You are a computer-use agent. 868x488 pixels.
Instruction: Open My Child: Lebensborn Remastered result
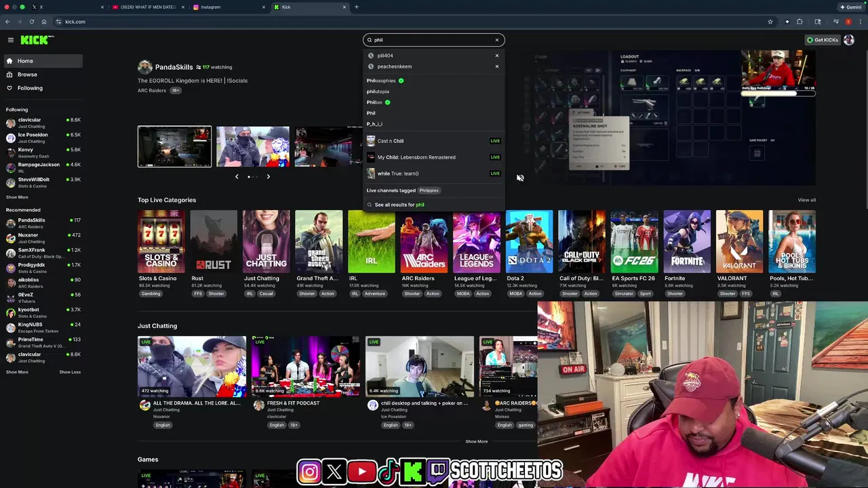click(x=433, y=157)
